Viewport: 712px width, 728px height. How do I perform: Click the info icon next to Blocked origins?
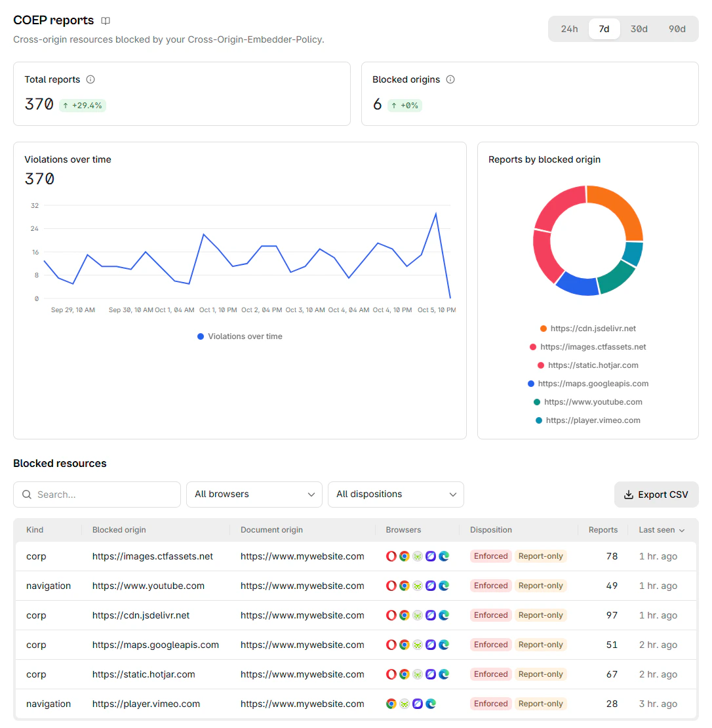point(450,79)
